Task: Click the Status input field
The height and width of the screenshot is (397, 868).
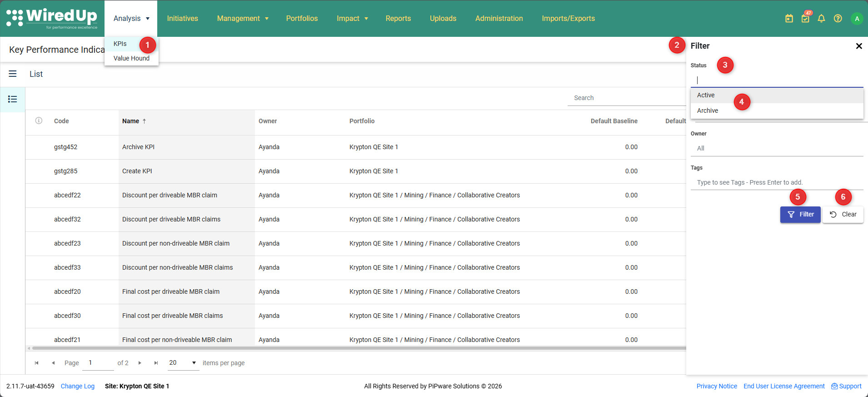Action: pyautogui.click(x=777, y=80)
